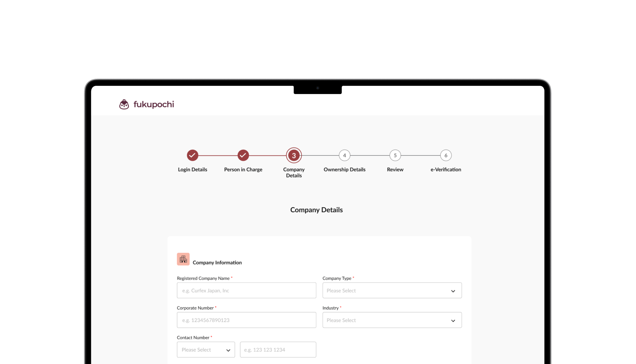The width and height of the screenshot is (636, 364).
Task: Click the Company Information building icon
Action: 183,259
